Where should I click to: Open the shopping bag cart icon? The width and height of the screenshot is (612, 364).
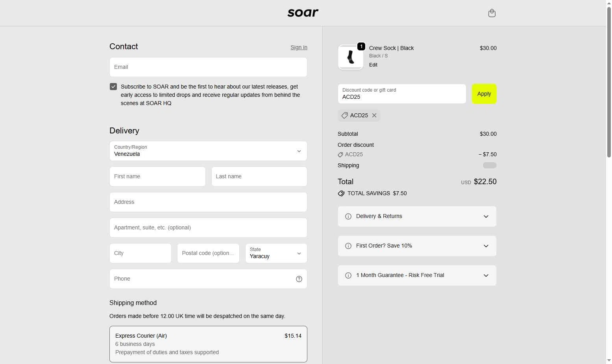pyautogui.click(x=492, y=13)
